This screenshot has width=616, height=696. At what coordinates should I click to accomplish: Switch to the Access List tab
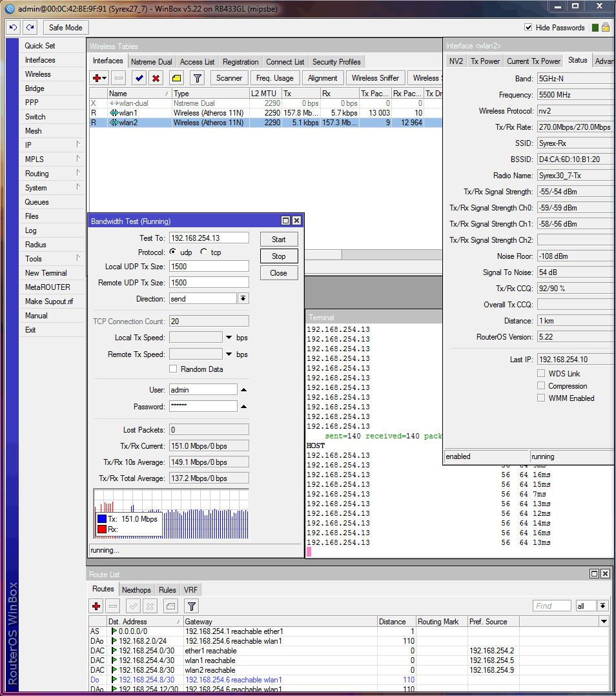(198, 62)
